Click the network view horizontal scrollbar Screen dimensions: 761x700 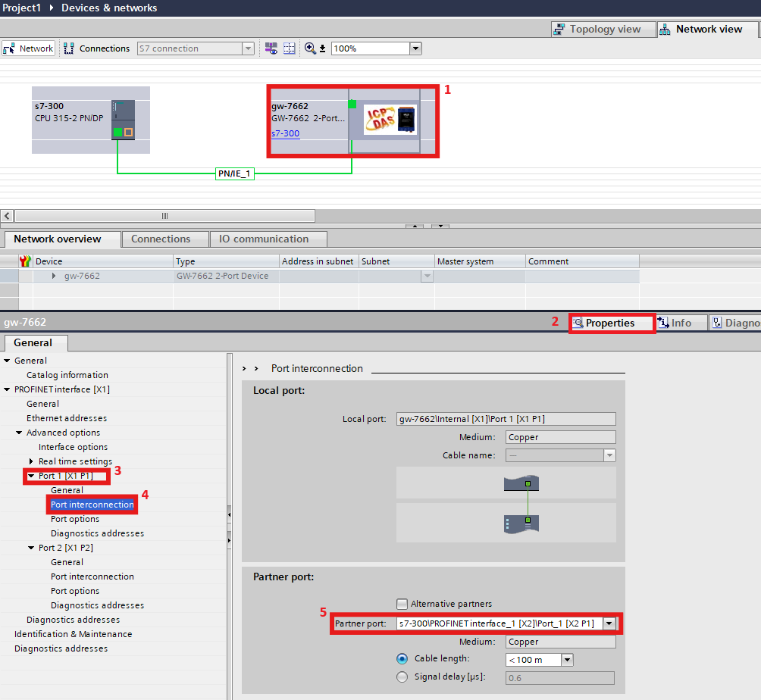(x=164, y=216)
